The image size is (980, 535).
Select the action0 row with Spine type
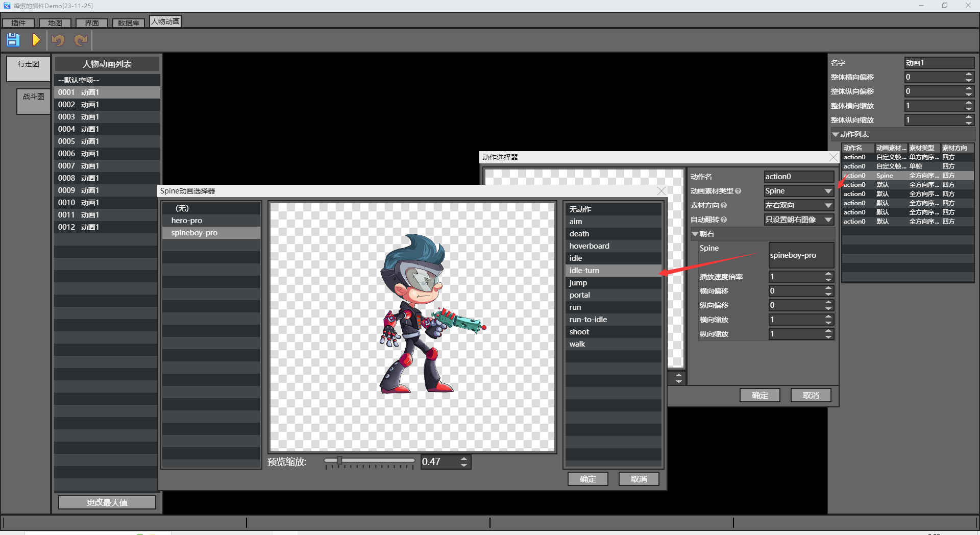click(x=908, y=176)
